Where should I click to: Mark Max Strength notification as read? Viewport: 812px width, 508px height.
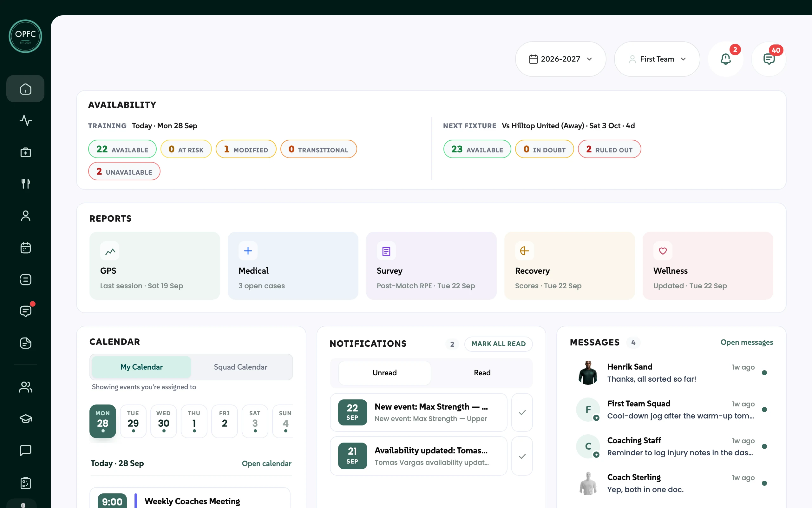pos(522,412)
